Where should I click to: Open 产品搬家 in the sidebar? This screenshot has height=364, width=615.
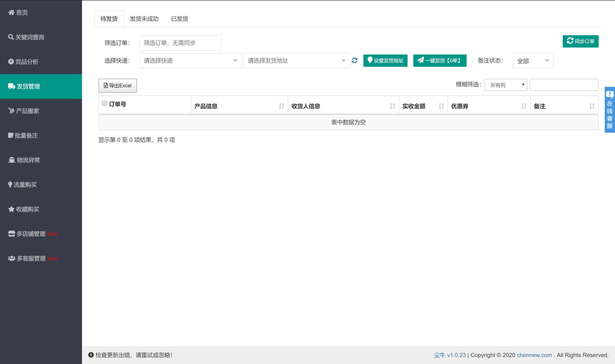pyautogui.click(x=41, y=111)
